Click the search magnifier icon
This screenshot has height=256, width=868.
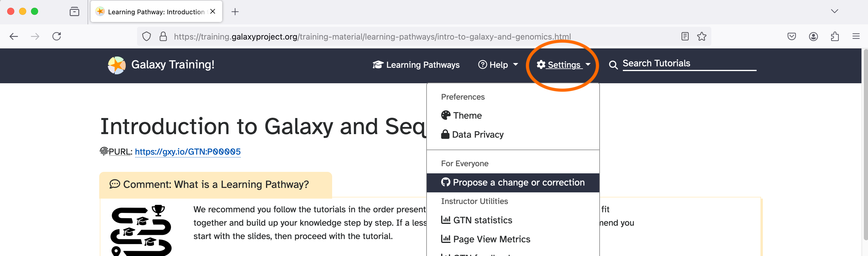coord(613,65)
